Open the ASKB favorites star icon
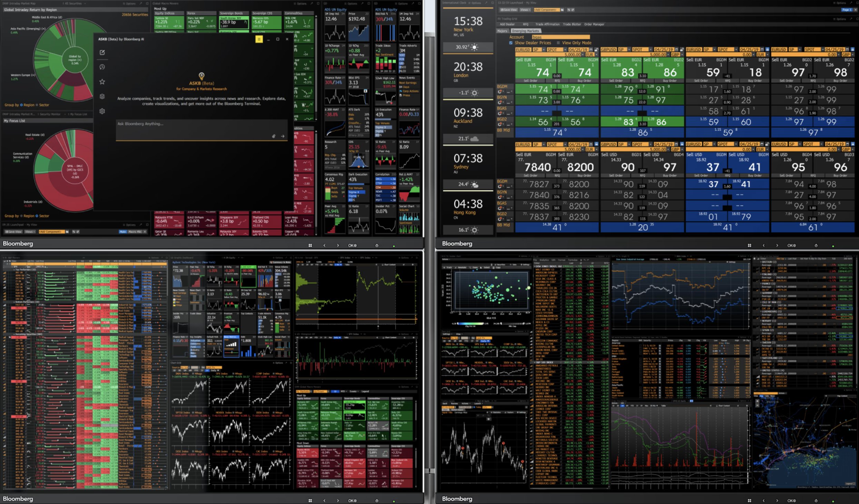Screen dimensions: 859x504 102,82
